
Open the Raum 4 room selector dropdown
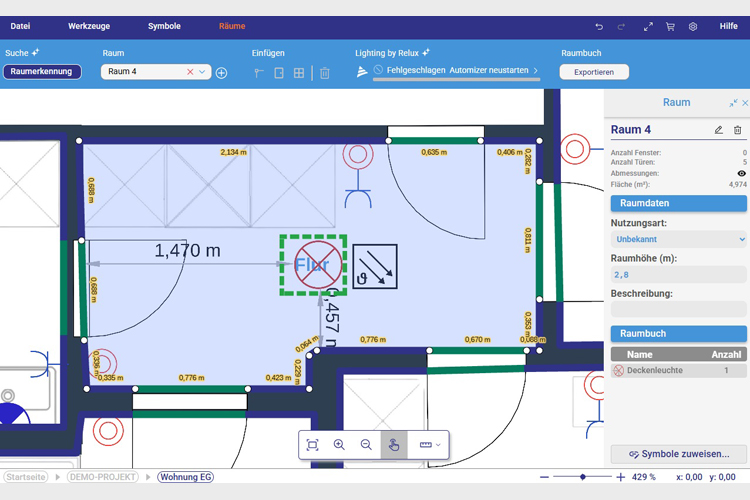pyautogui.click(x=203, y=72)
